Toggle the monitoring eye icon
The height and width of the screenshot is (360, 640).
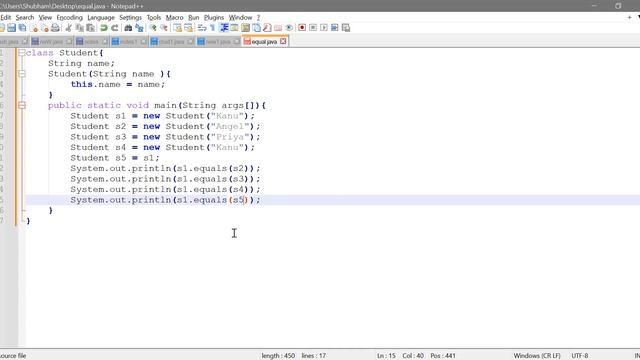(289, 28)
